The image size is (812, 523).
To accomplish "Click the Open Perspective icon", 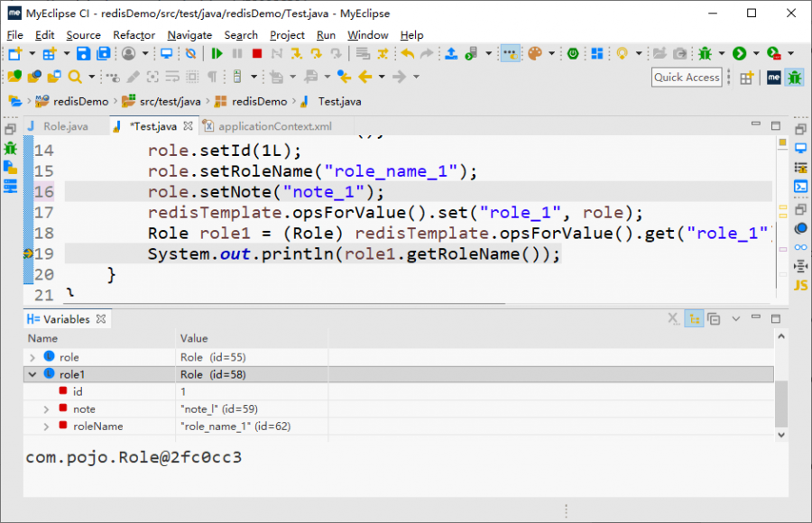I will pyautogui.click(x=746, y=78).
